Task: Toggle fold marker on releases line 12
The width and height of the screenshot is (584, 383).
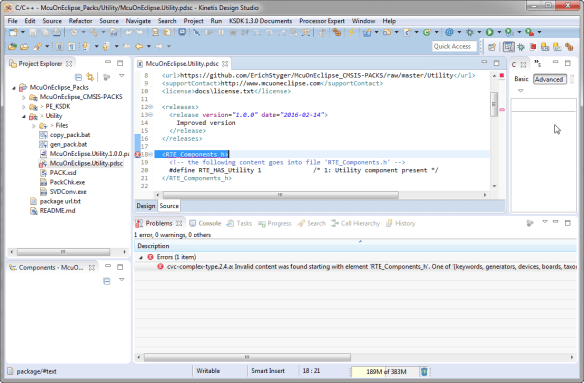Action: pyautogui.click(x=150, y=107)
